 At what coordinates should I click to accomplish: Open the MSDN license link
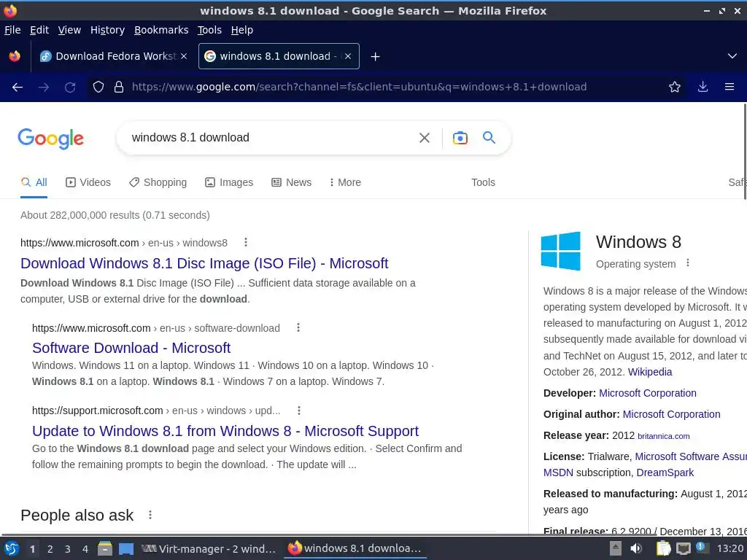558,472
